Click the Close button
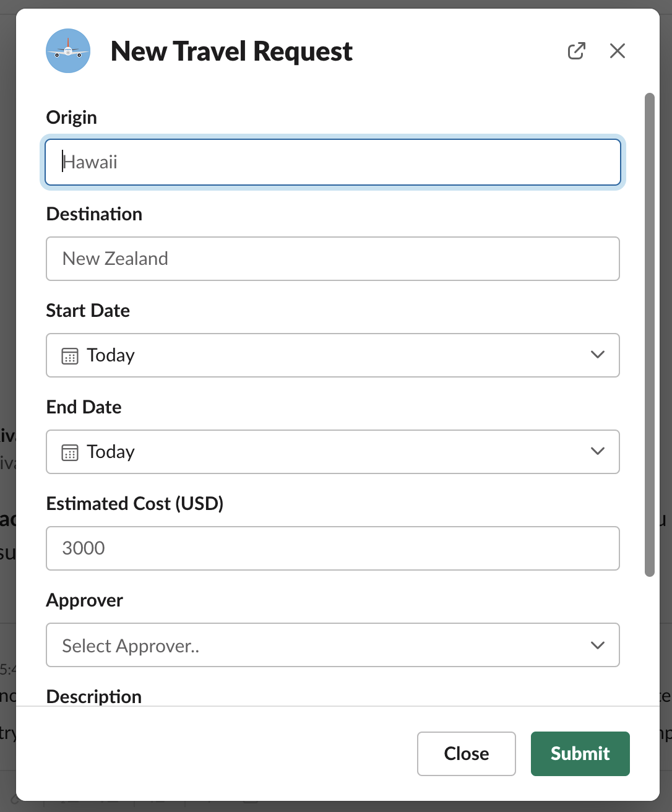 pos(466,754)
